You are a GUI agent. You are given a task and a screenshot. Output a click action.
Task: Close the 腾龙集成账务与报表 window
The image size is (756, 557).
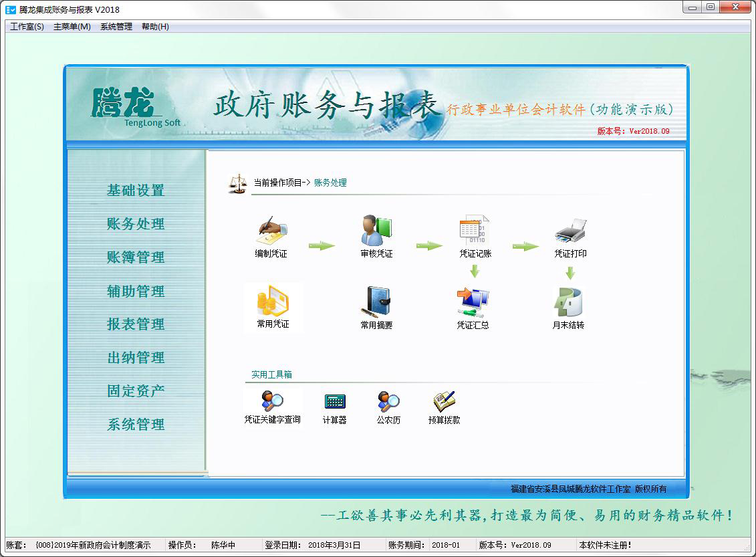pyautogui.click(x=735, y=7)
